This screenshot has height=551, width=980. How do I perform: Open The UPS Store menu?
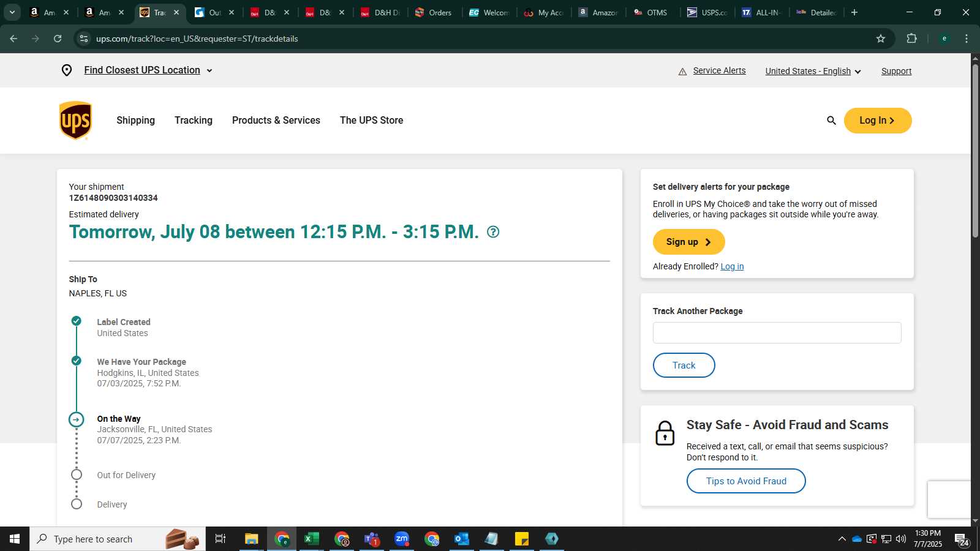(372, 121)
